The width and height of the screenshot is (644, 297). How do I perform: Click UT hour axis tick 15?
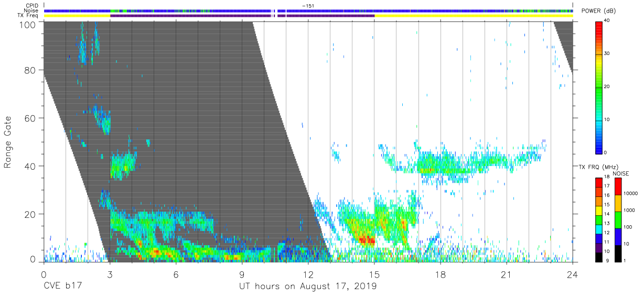(374, 274)
